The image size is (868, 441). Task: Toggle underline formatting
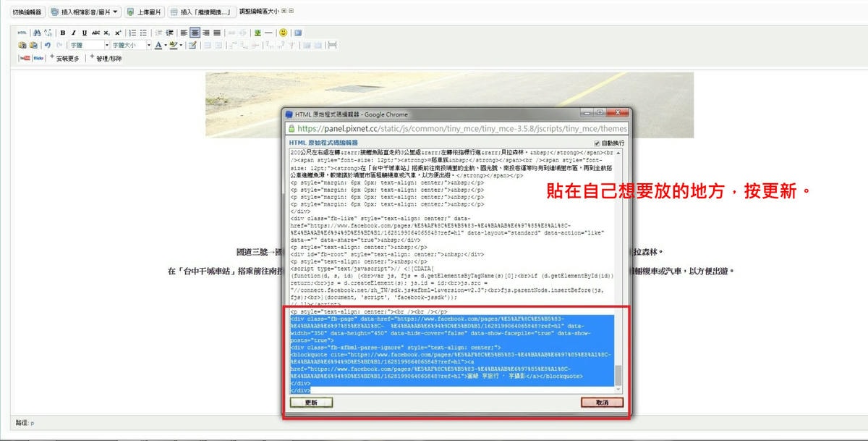85,33
